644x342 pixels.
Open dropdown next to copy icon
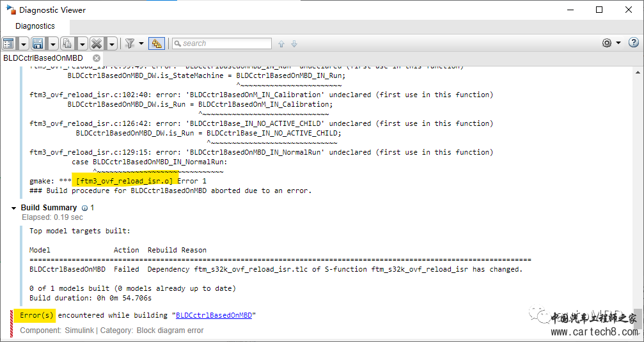[x=82, y=43]
